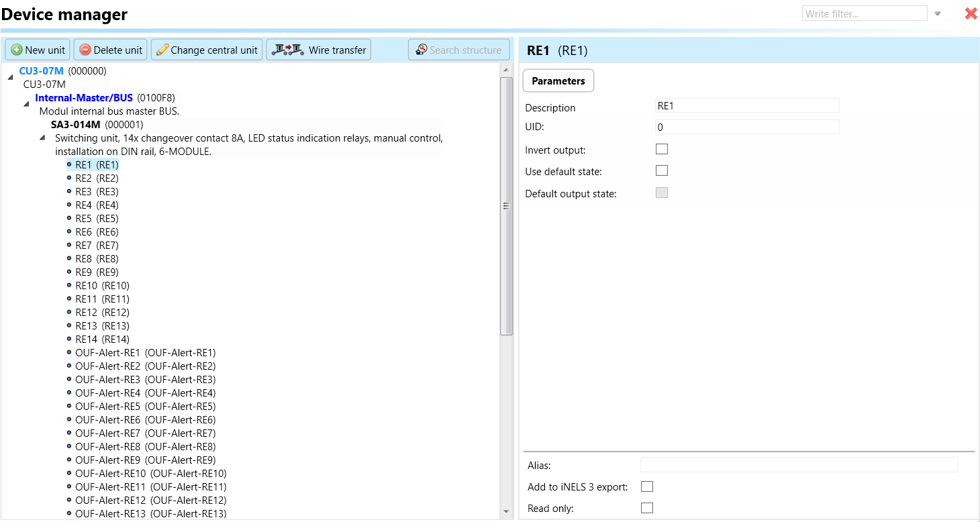
Task: Click bullet icon next to RE5
Action: tap(68, 218)
